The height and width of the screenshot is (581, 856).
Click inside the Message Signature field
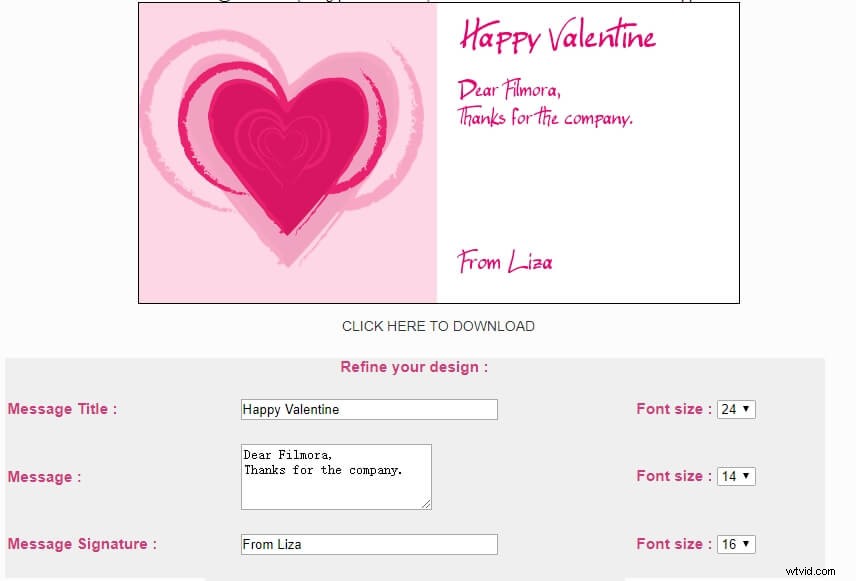[x=368, y=544]
